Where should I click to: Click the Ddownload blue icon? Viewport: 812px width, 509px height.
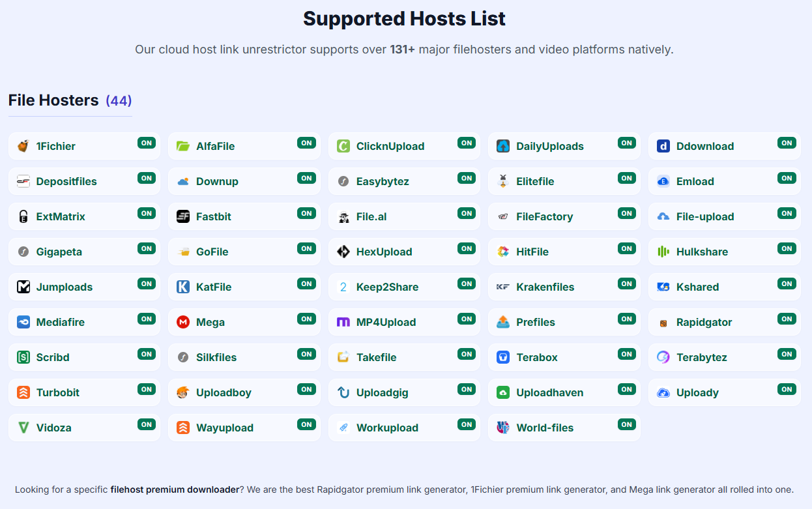663,146
